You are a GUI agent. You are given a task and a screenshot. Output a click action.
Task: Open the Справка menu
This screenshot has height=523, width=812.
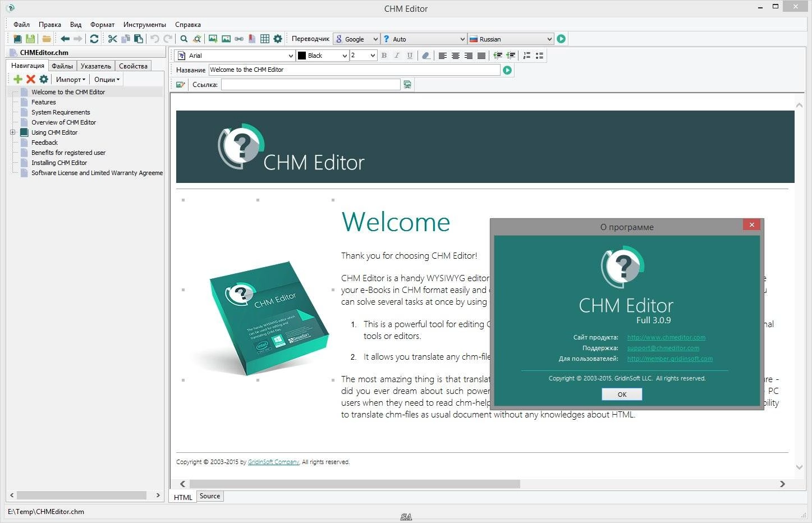tap(188, 25)
